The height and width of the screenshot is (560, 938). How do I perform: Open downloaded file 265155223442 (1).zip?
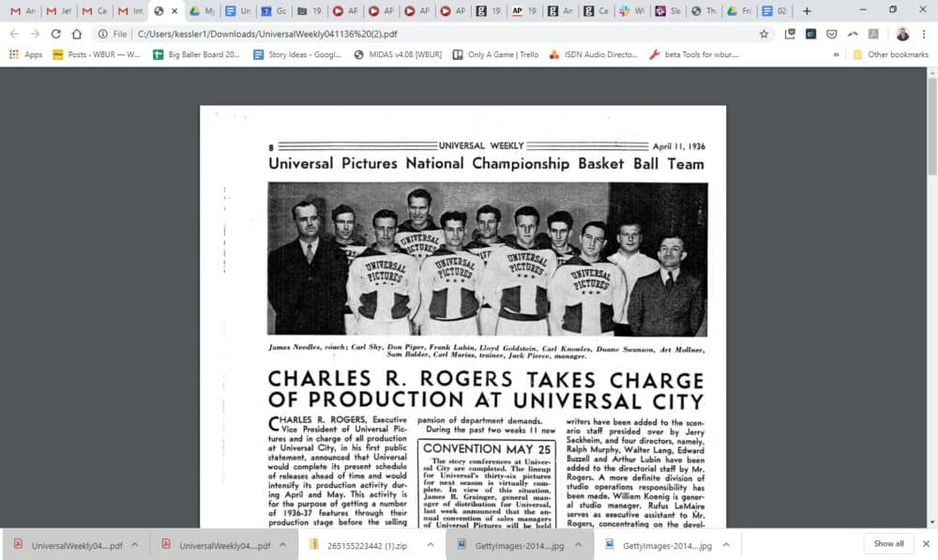coord(359,545)
